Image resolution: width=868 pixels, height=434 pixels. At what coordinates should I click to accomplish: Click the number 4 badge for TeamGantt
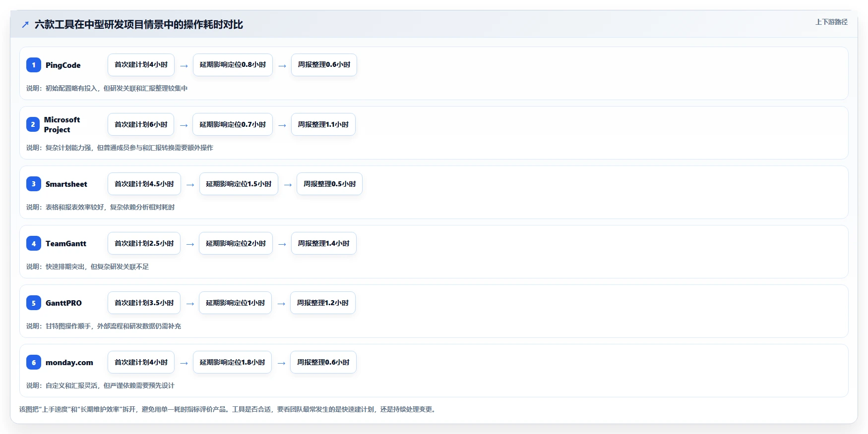(x=34, y=243)
